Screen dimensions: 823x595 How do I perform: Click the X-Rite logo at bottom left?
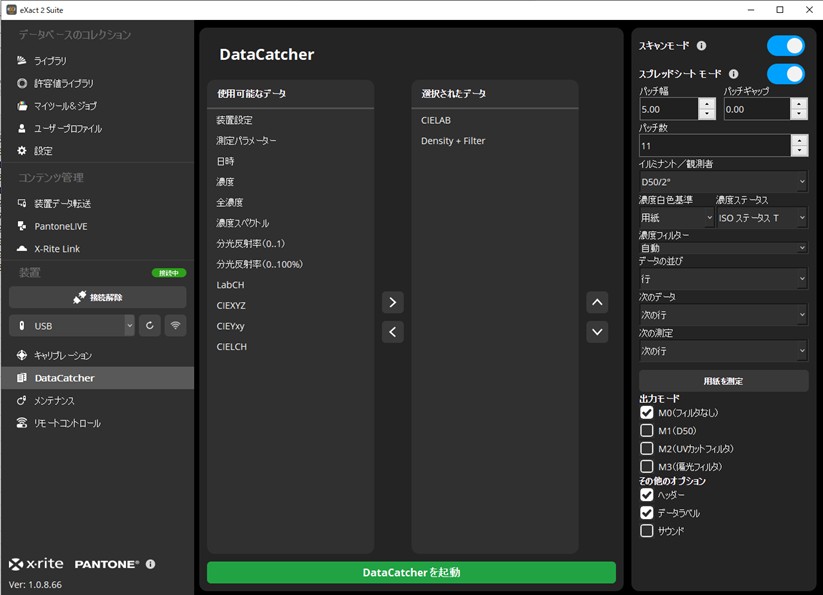36,564
